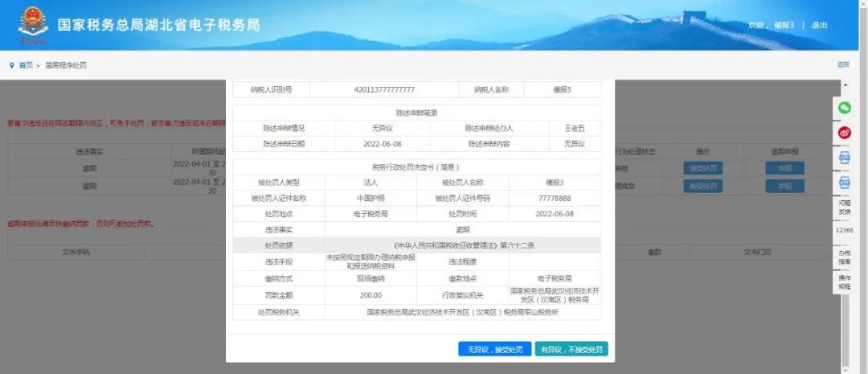Click 申报 button in row above 处理完毕
Screen dimensions: 868x374
784,168
